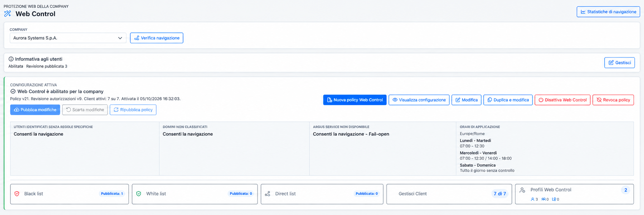Click the chevron arrow of Company selector

point(120,38)
